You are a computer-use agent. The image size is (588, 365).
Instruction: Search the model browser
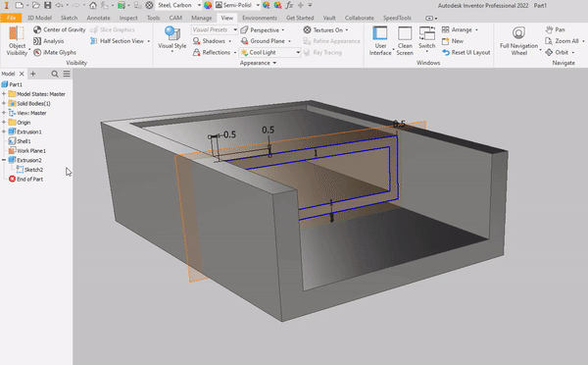click(x=55, y=74)
